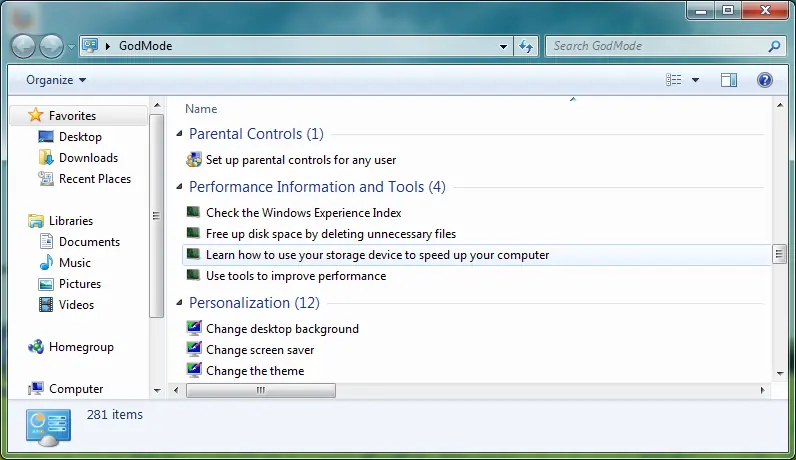Viewport: 796px width, 460px height.
Task: Click the Parental Controls (1) group header
Action: [x=256, y=134]
